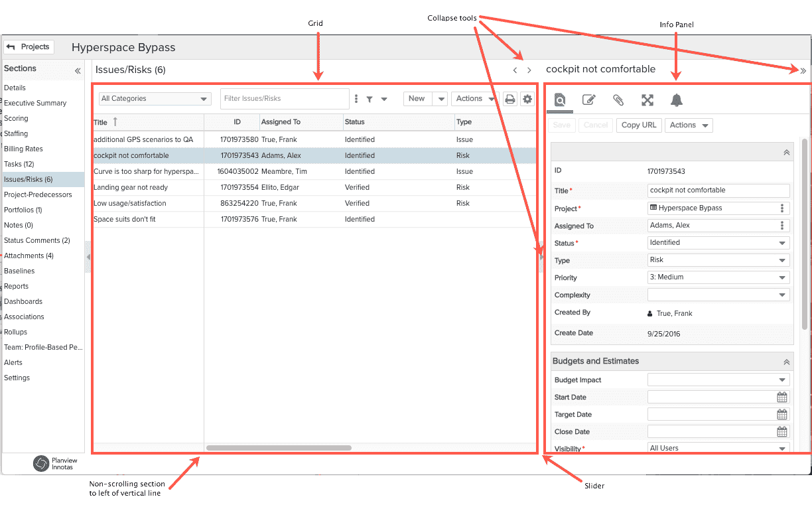Collapse the Budgets and Estimates section
812x505 pixels.
pos(786,361)
